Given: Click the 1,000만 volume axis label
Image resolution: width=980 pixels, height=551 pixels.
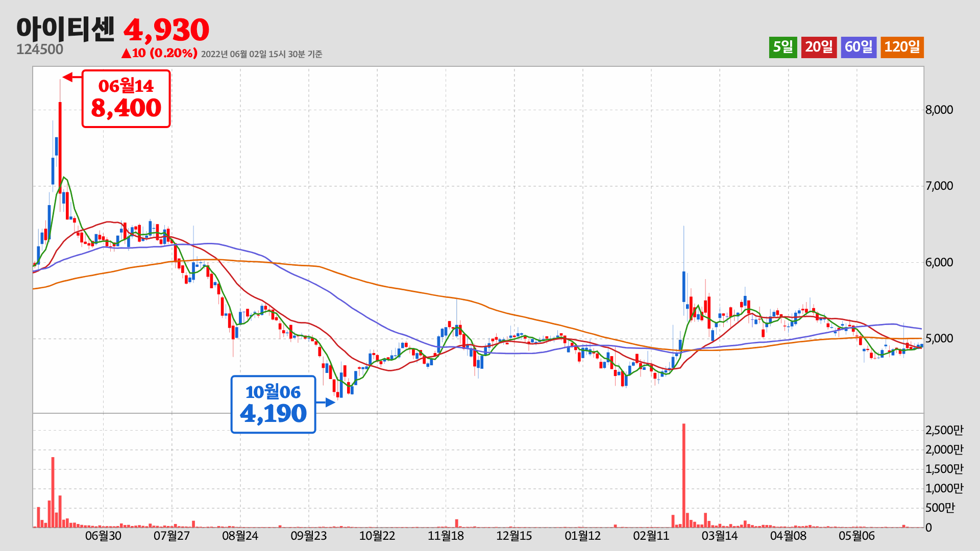Looking at the screenshot, I should pyautogui.click(x=944, y=489).
